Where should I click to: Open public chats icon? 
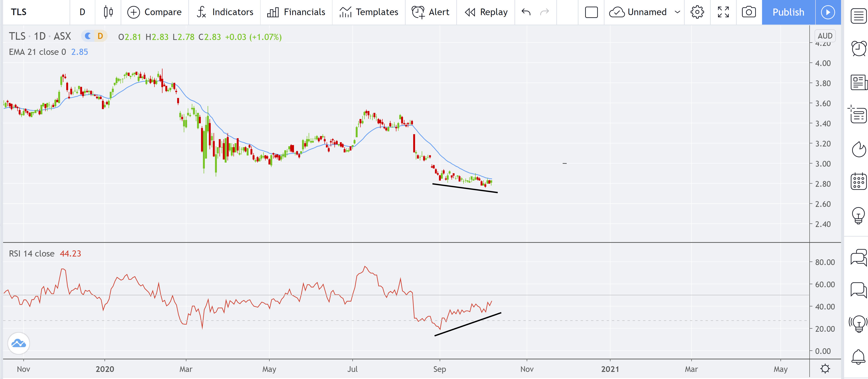(x=859, y=258)
